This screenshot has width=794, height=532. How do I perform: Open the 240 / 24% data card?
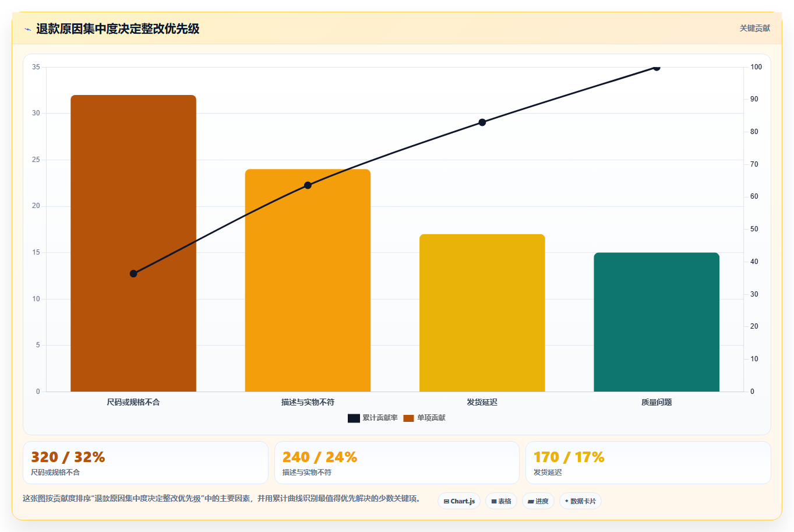click(x=397, y=463)
